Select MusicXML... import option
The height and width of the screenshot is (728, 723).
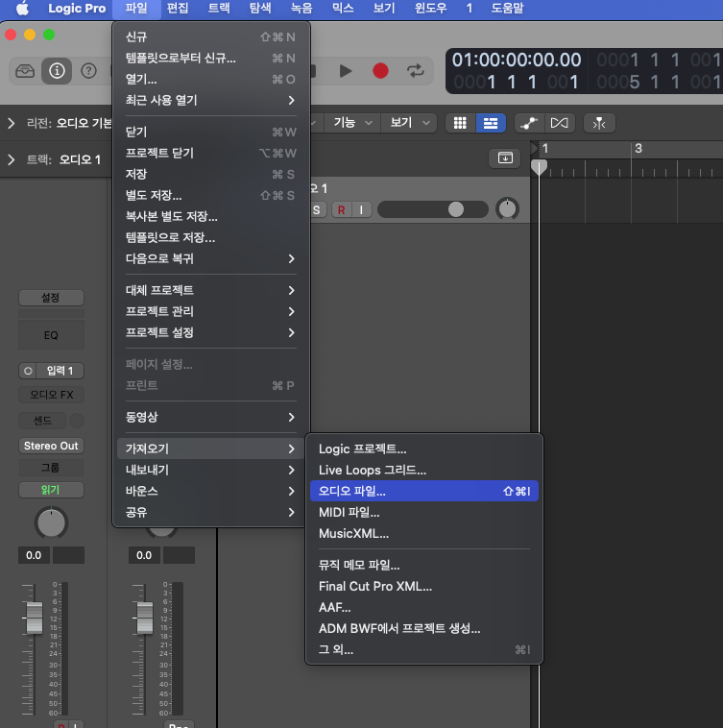pyautogui.click(x=424, y=533)
